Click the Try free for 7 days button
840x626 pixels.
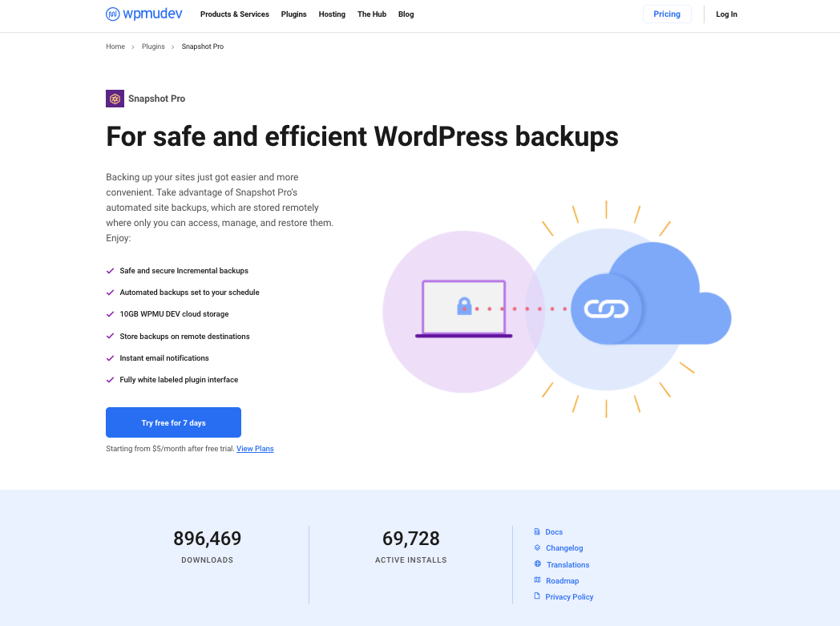point(173,422)
